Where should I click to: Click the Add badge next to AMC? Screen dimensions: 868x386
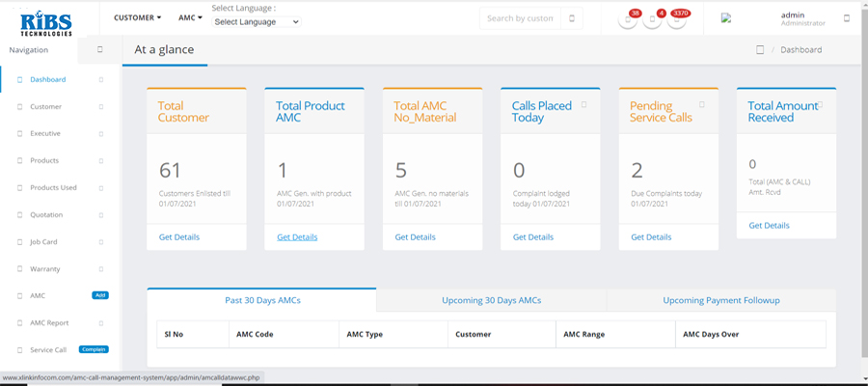98,295
